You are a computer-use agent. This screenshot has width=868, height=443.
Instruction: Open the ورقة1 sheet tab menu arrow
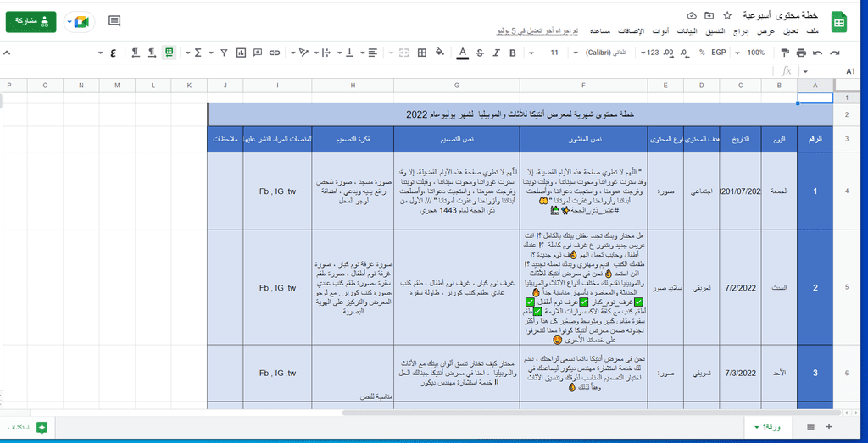point(756,428)
